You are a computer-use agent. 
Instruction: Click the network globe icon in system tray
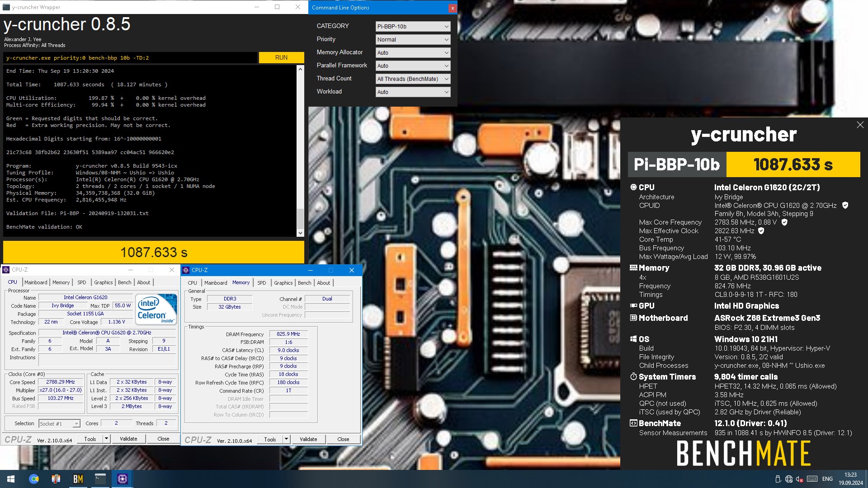click(x=788, y=479)
